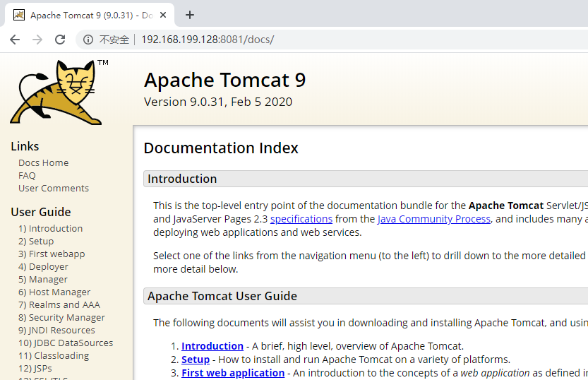The image size is (588, 380).
Task: Click the Apache Tomcat User Guide header
Action: [366, 297]
